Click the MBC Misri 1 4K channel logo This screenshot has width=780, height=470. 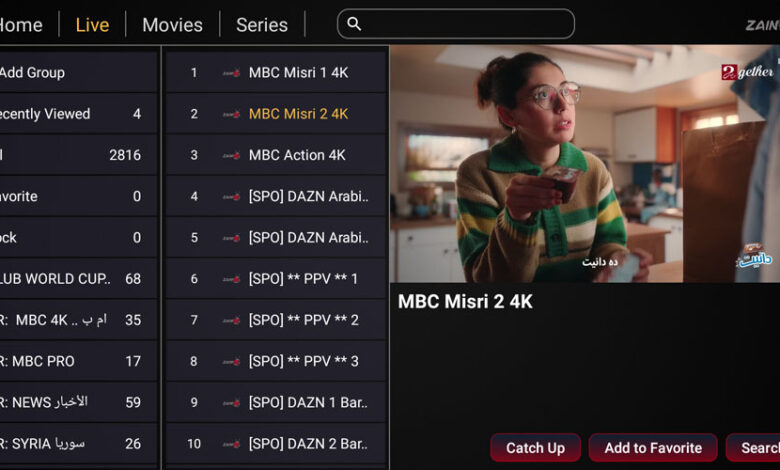click(x=231, y=73)
